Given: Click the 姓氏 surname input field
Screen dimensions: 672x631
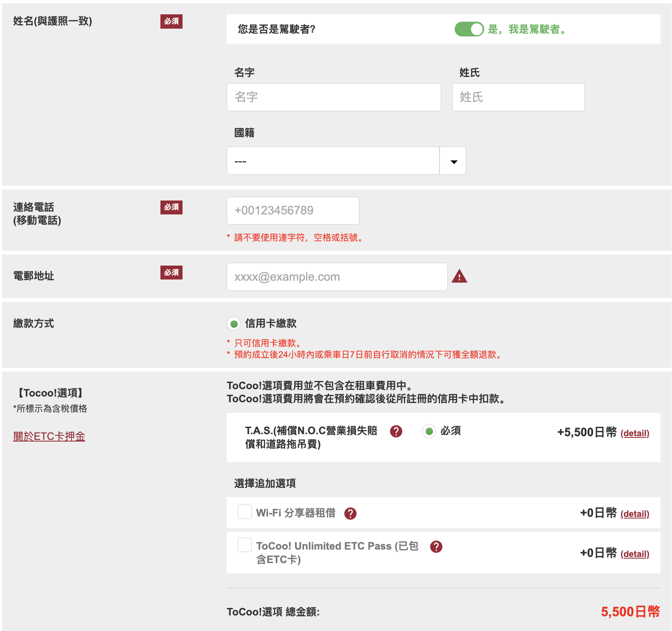Looking at the screenshot, I should (x=518, y=97).
